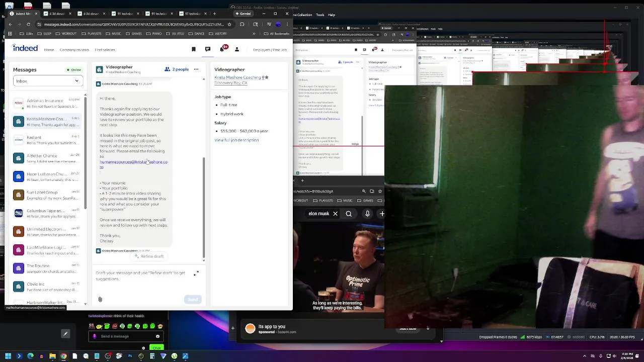Click the 'Send a message' chat input
Image resolution: width=644 pixels, height=362 pixels.
click(126, 336)
